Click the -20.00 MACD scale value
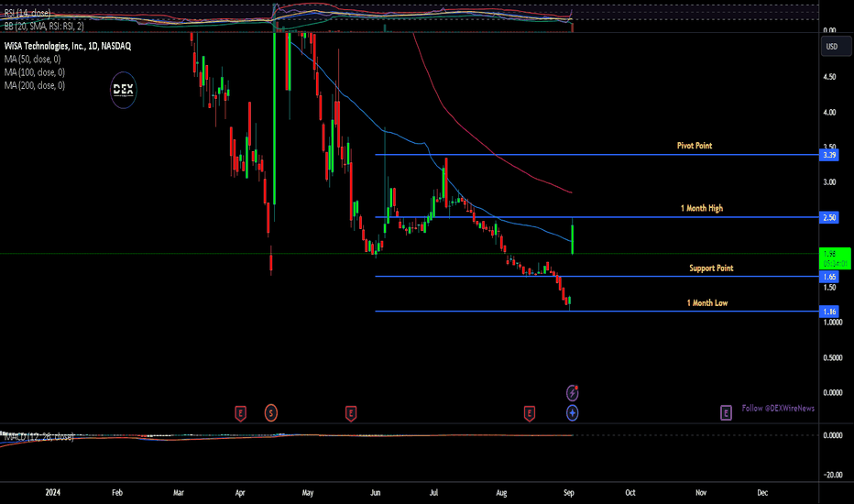The width and height of the screenshot is (854, 504). [833, 475]
